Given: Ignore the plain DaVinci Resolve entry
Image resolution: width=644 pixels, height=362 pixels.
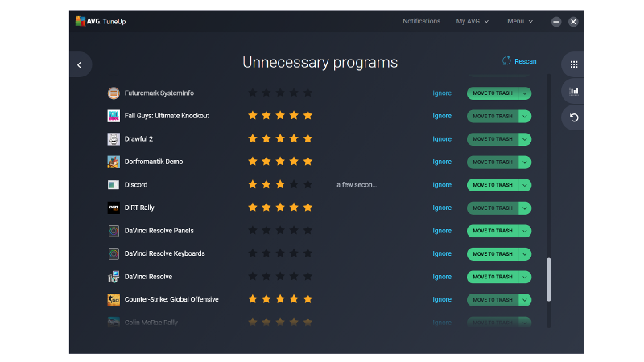Looking at the screenshot, I should coord(442,277).
